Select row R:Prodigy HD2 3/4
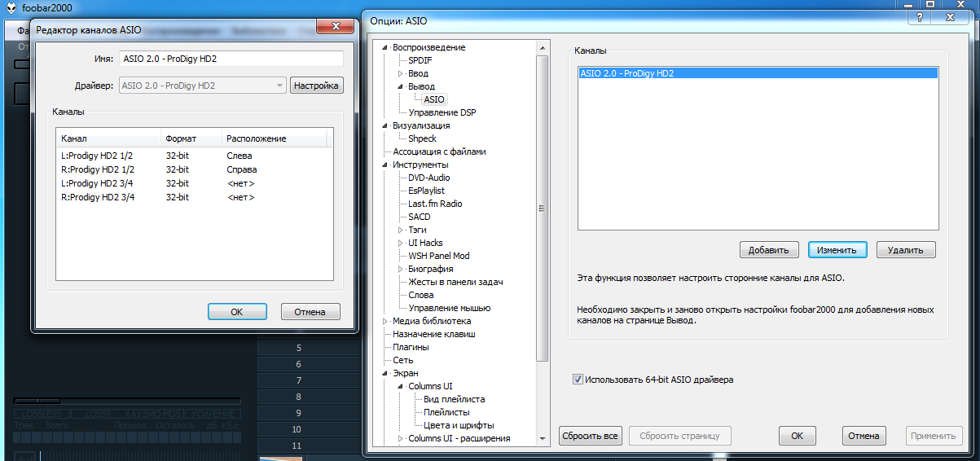 [x=194, y=197]
